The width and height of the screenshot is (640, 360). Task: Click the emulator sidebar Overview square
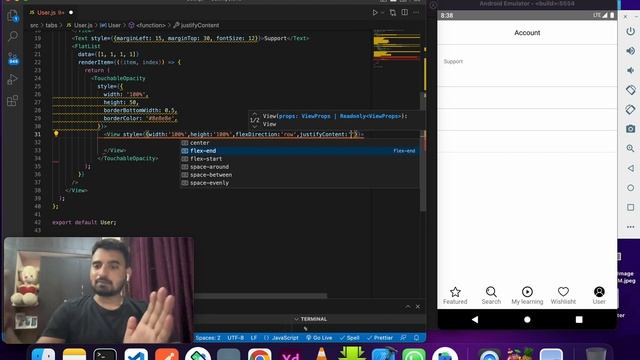pyautogui.click(x=630, y=207)
